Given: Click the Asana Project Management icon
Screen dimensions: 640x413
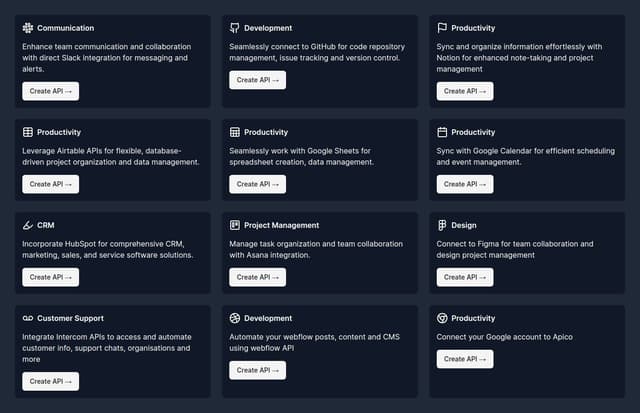Looking at the screenshot, I should [235, 225].
